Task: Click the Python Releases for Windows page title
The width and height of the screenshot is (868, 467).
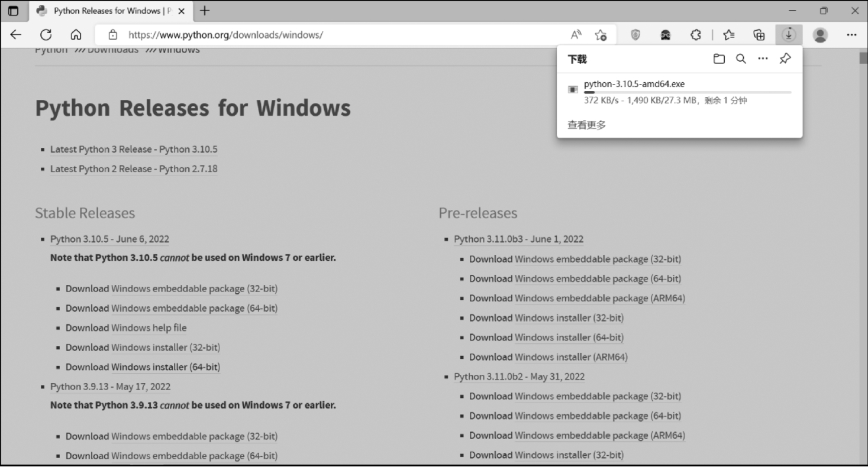Action: click(193, 108)
